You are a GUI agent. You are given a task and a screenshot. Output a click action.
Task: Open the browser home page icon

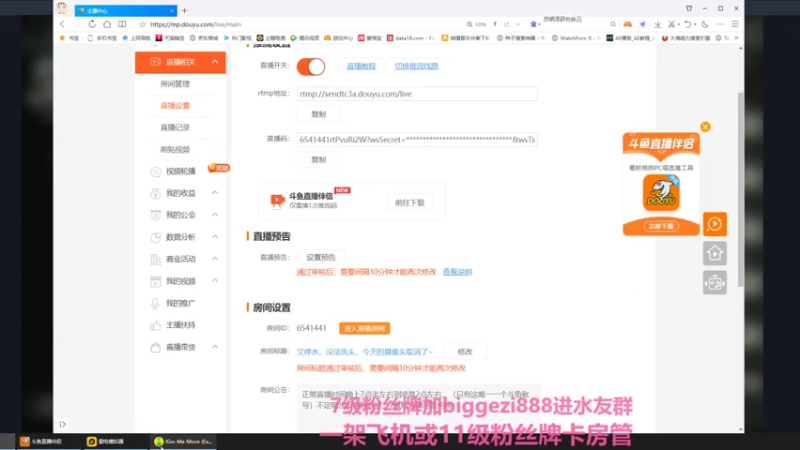[107, 24]
